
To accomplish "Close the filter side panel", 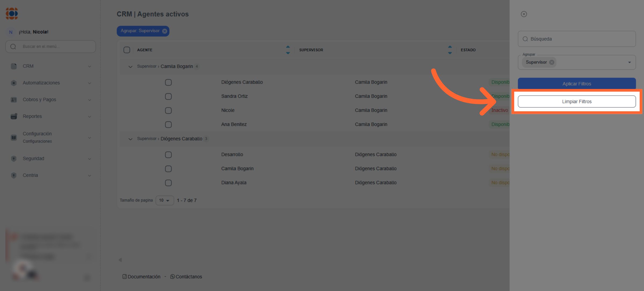I will click(x=524, y=14).
